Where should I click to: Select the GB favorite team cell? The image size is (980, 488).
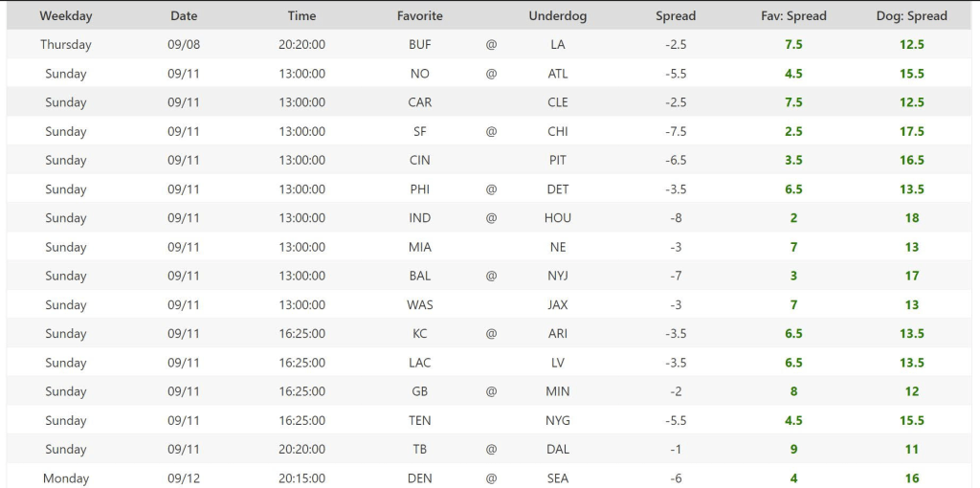point(419,391)
